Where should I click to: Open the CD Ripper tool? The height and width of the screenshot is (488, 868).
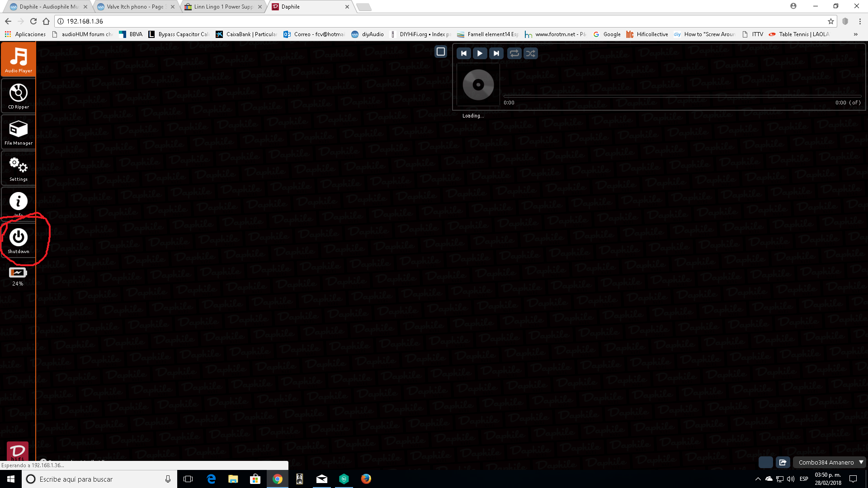[x=19, y=95]
